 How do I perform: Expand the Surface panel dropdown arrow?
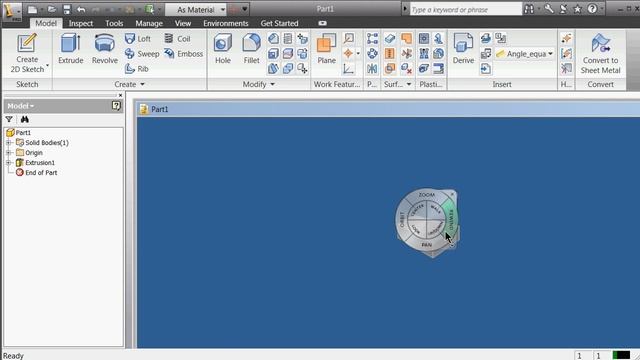point(409,84)
